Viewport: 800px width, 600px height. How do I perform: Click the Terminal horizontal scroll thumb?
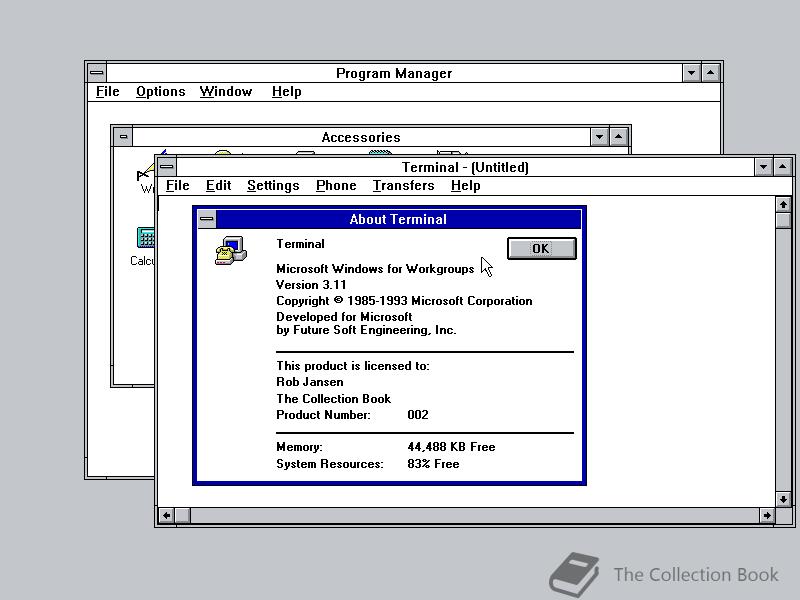point(183,516)
